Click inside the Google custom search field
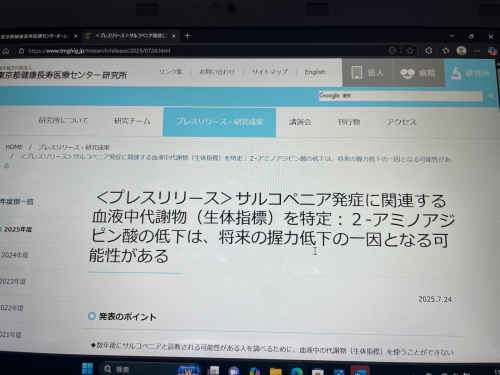The width and height of the screenshot is (500, 375). click(x=400, y=96)
